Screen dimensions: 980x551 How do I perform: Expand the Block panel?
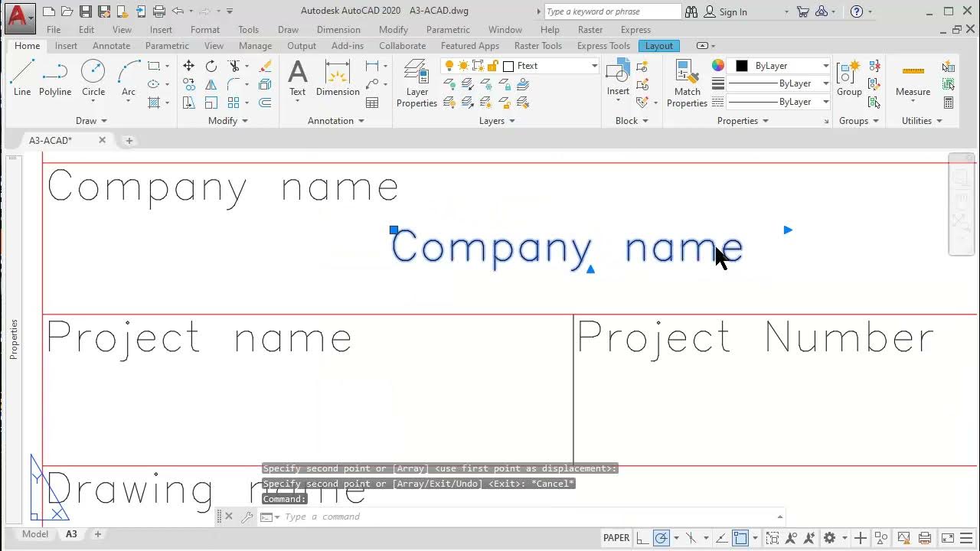click(x=632, y=121)
